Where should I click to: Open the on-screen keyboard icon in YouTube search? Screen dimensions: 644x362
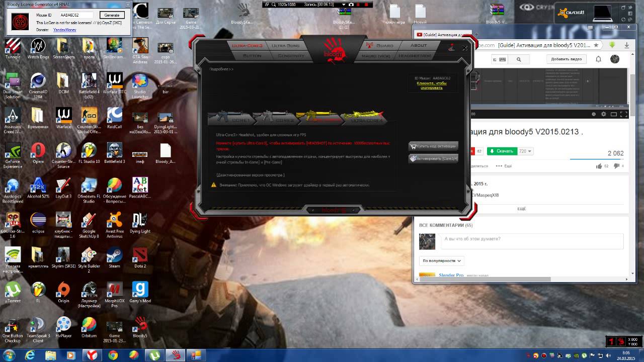tap(502, 59)
